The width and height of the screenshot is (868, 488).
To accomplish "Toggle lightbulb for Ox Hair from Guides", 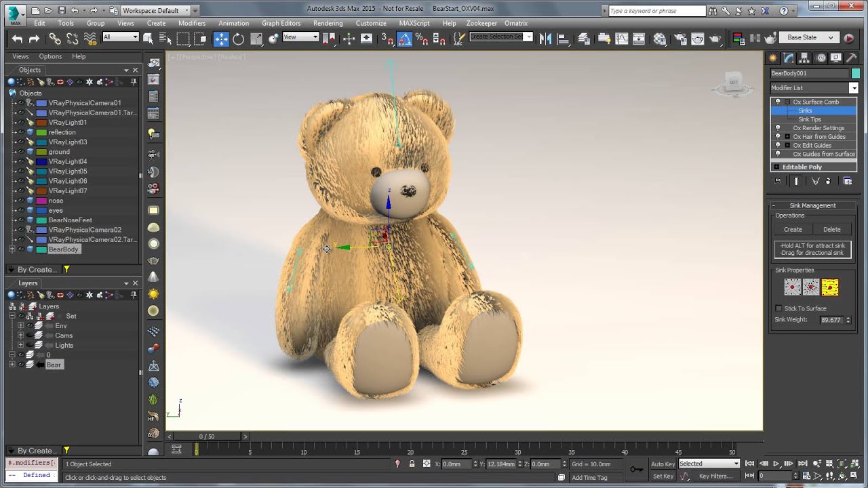I will [778, 136].
